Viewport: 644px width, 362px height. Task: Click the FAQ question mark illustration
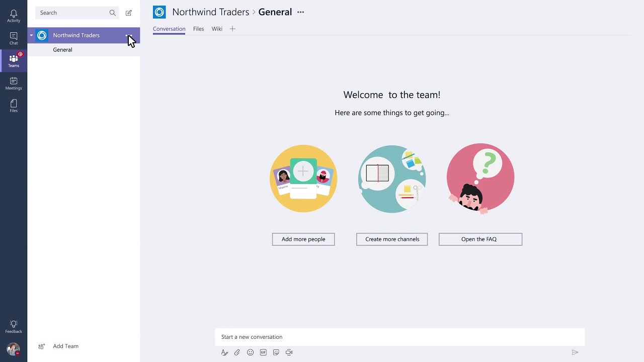tap(480, 178)
